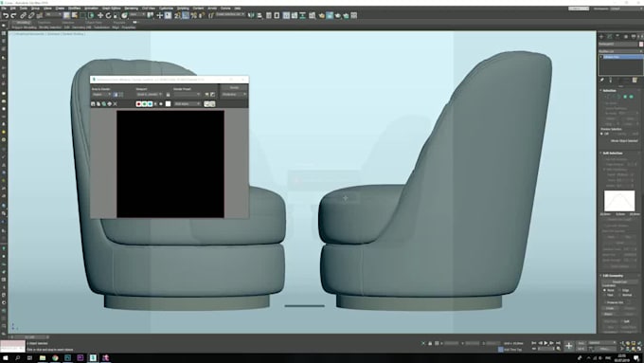This screenshot has height=363, width=644.
Task: Open the Rendering menu
Action: [131, 9]
